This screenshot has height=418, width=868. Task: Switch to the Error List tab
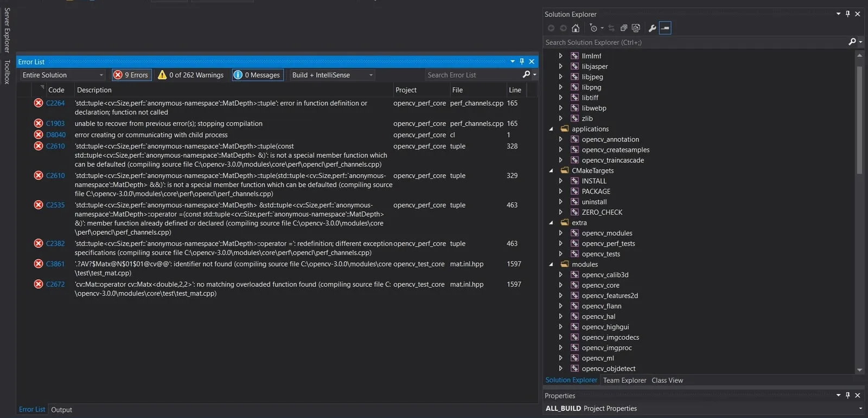click(32, 409)
